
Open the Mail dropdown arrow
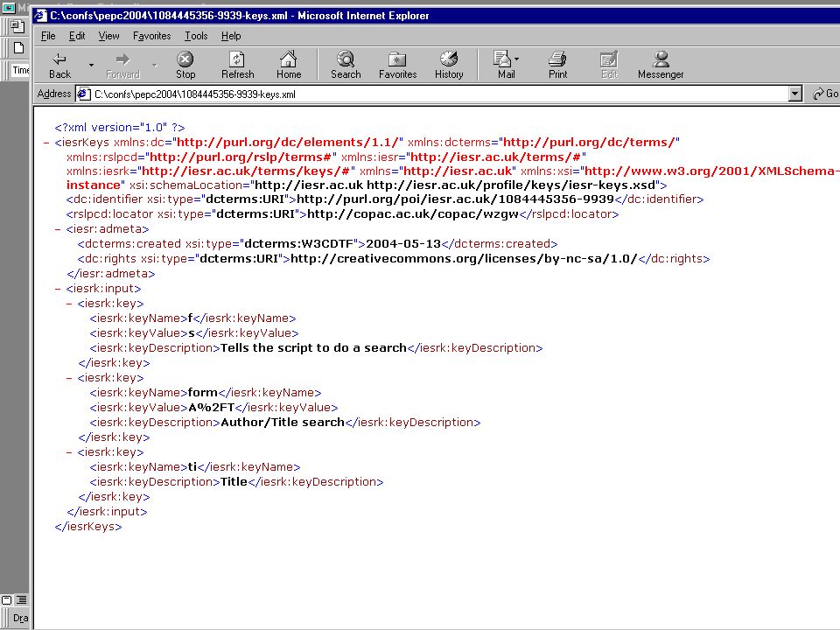click(517, 59)
